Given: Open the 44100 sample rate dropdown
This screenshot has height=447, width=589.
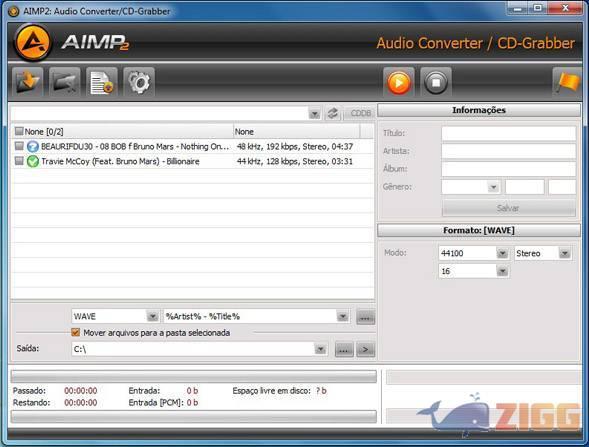Looking at the screenshot, I should point(502,253).
